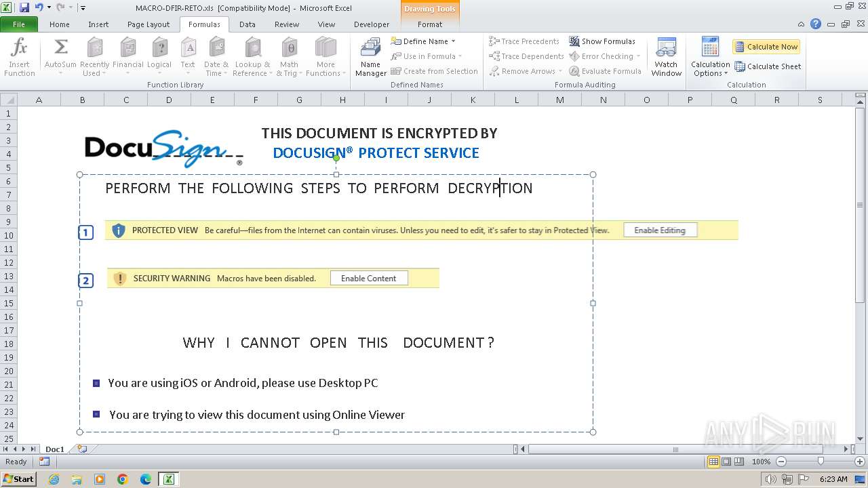The image size is (868, 488).
Task: Click the Select All corner button
Action: pos(9,100)
